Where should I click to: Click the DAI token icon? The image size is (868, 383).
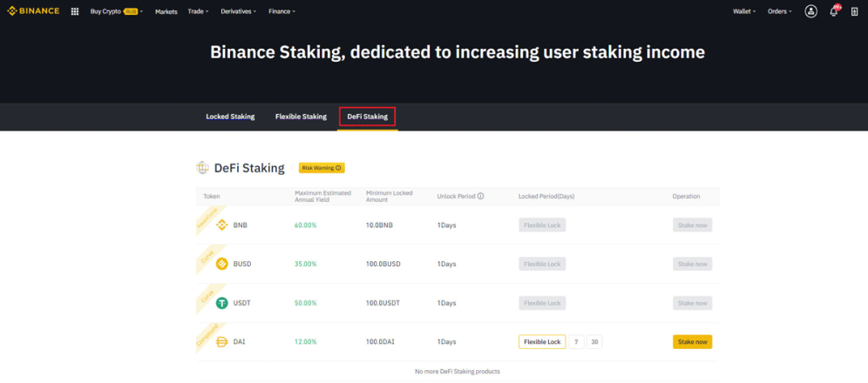pyautogui.click(x=222, y=341)
